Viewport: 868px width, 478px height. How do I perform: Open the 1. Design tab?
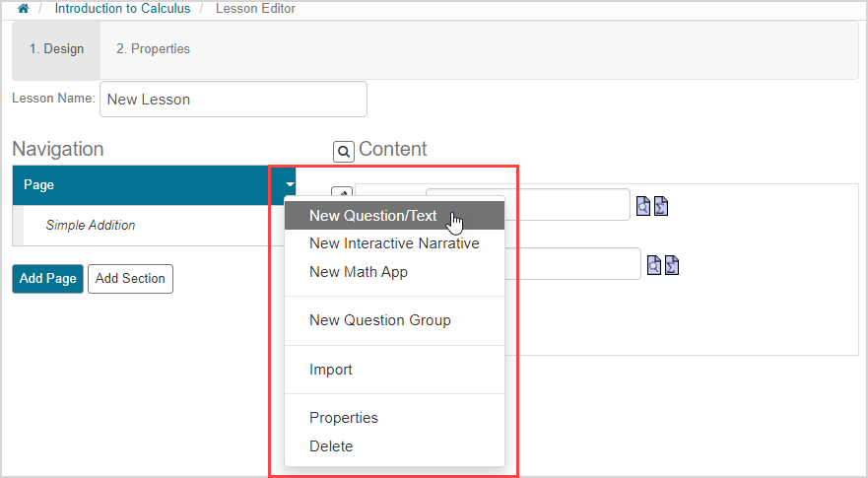(x=56, y=49)
